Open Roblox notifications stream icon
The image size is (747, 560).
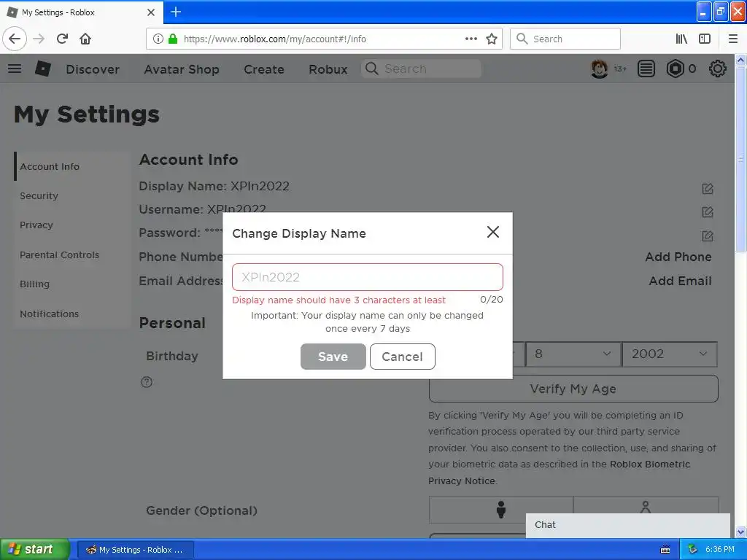pyautogui.click(x=646, y=69)
